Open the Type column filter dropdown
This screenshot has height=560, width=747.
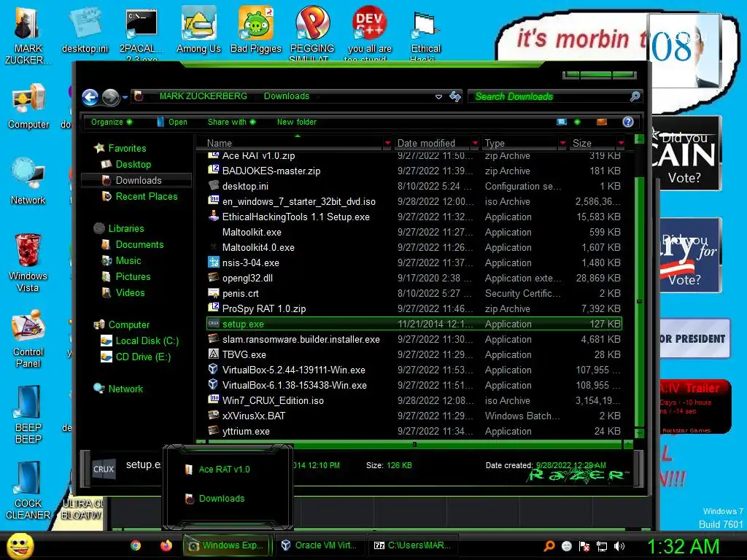(x=562, y=143)
